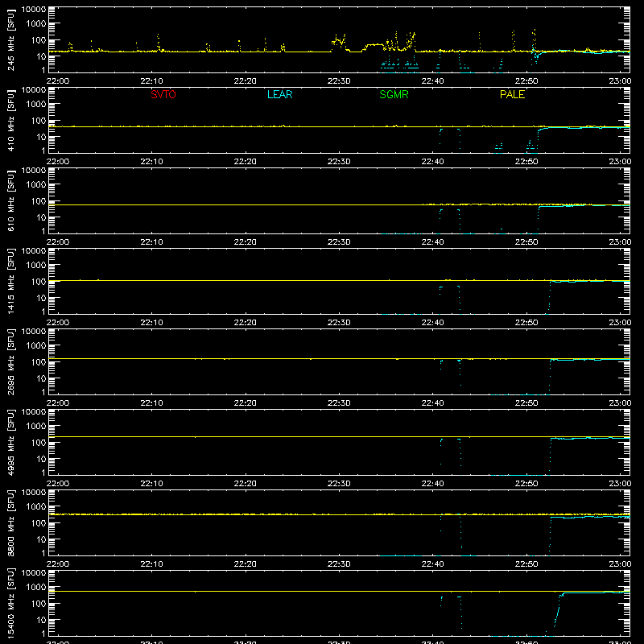
Task: Click 22:50 tick label of 8800 MHz plot
Action: click(526, 564)
